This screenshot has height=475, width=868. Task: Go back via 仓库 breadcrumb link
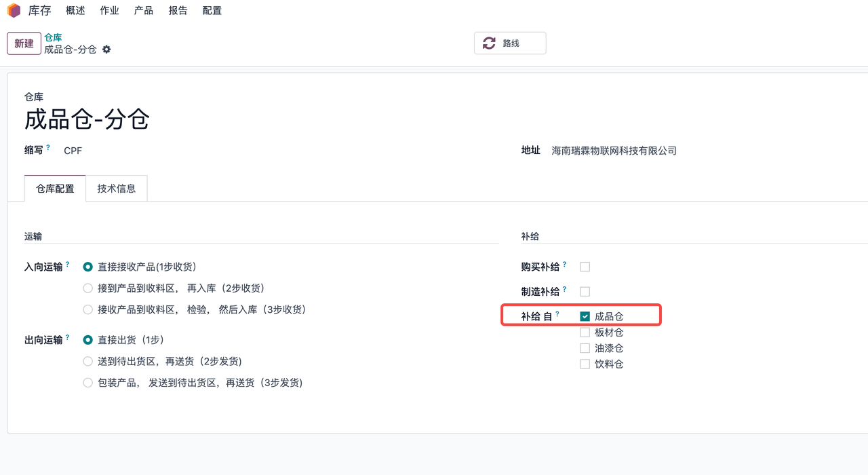click(x=53, y=38)
